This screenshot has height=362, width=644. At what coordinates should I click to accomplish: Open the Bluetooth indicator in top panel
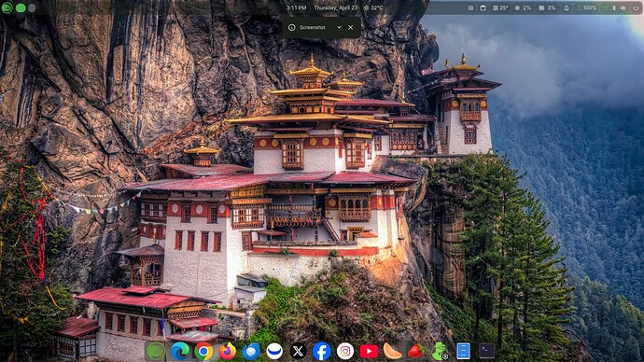point(614,7)
